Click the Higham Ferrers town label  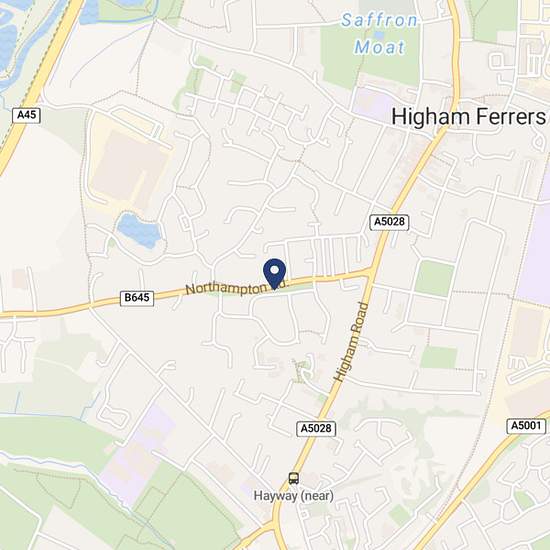(468, 116)
